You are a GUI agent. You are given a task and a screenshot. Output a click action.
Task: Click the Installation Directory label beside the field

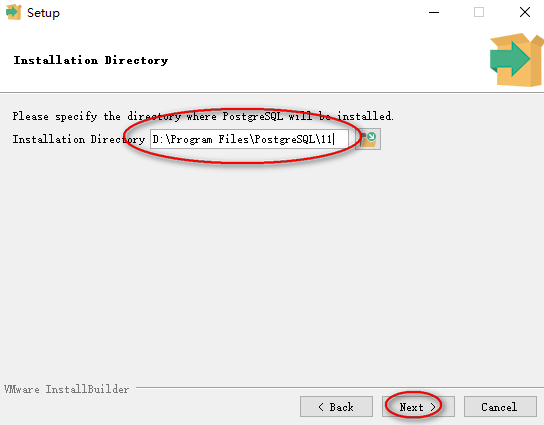tap(79, 139)
